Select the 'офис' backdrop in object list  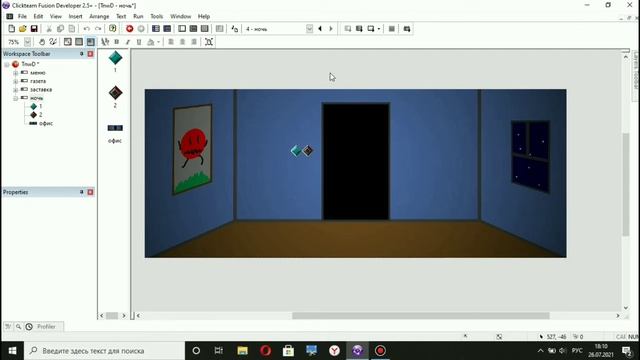115,128
